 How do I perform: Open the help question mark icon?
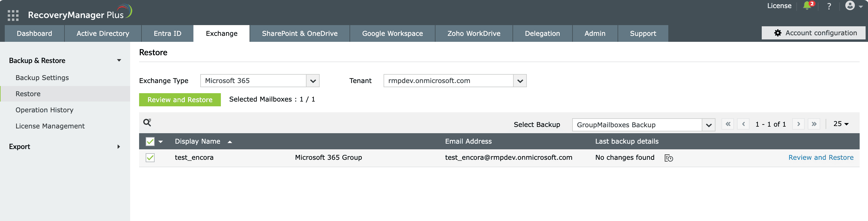[829, 6]
